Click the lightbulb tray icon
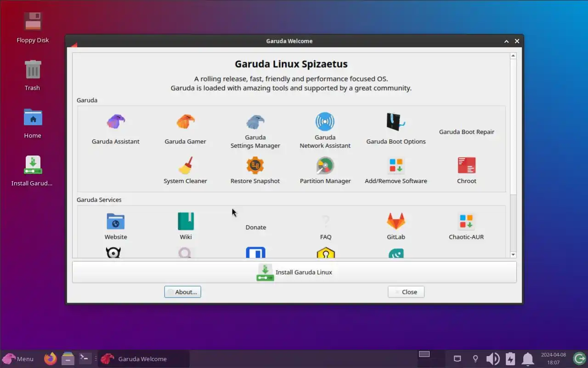 475,358
